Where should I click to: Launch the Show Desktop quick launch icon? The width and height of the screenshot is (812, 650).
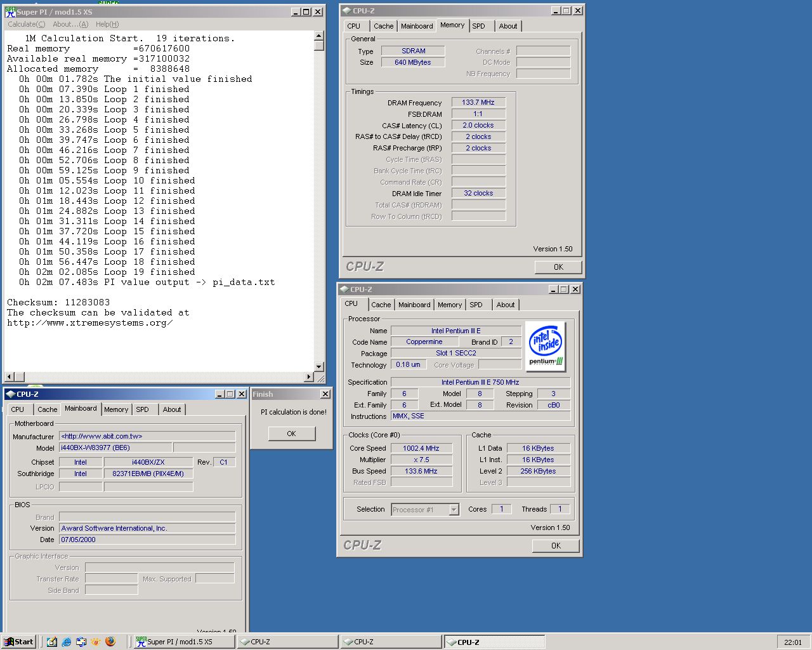click(x=52, y=642)
